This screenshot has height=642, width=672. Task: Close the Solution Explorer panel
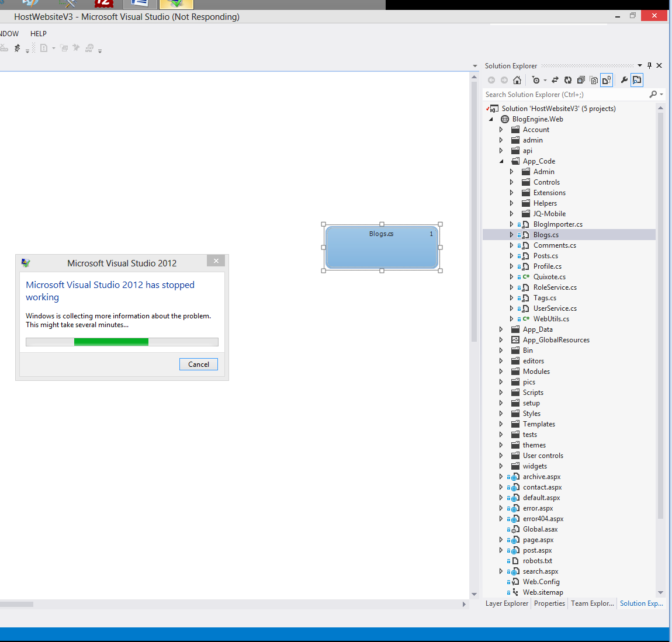[659, 65]
